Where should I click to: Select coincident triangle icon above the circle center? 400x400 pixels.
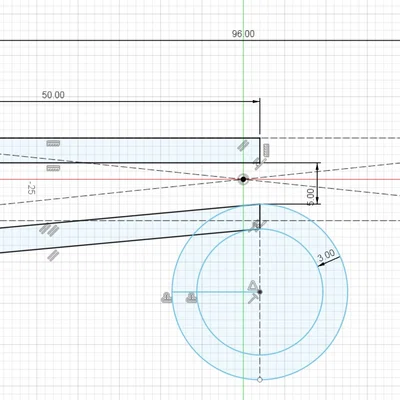(253, 286)
